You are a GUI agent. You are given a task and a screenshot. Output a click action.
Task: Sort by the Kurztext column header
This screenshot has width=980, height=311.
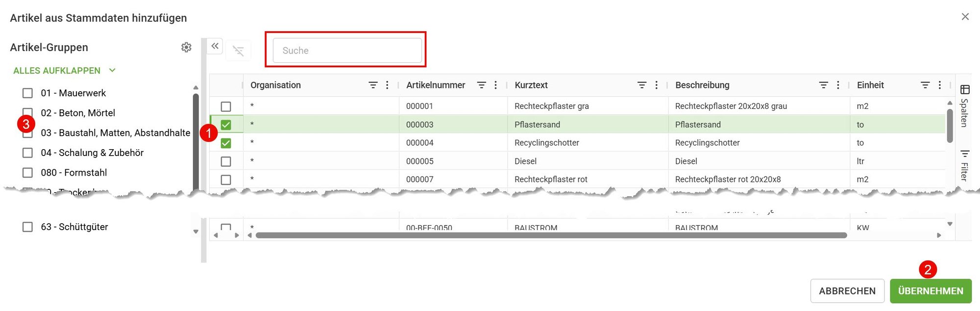(x=531, y=85)
